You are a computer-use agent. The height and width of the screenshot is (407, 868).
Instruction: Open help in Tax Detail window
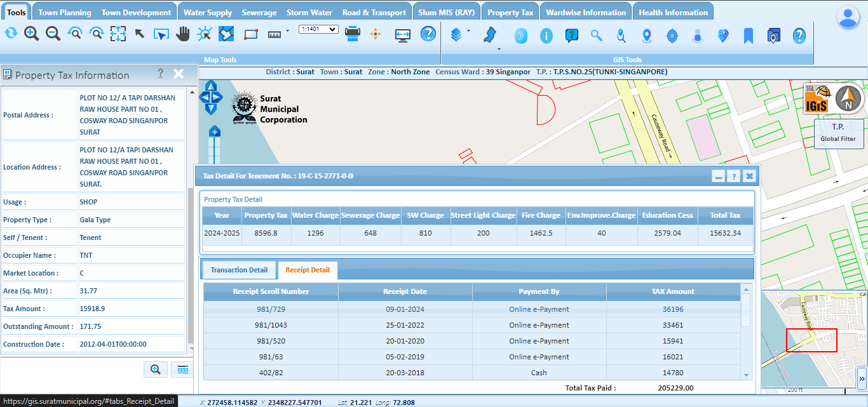734,177
